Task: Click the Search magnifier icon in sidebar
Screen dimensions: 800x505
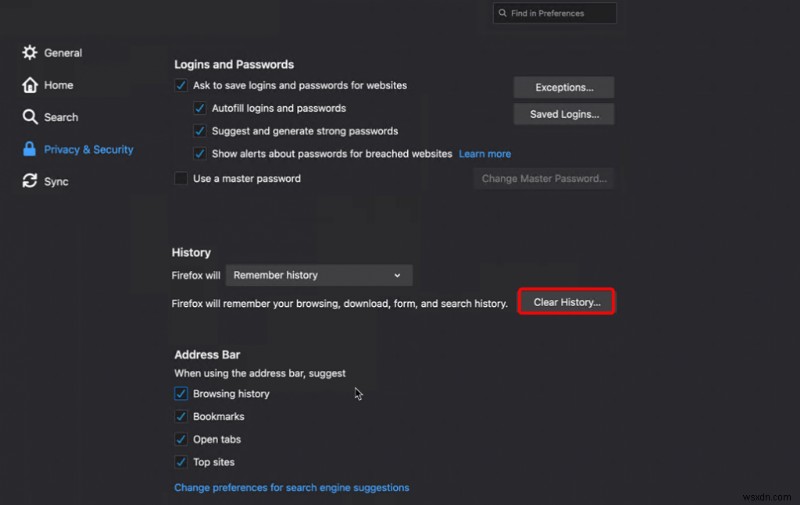Action: [x=30, y=117]
